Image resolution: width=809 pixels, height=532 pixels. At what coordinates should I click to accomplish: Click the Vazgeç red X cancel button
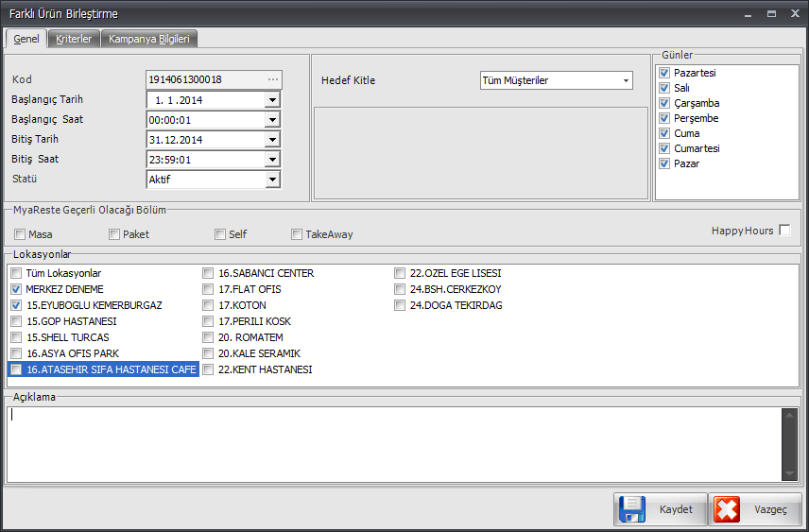click(754, 509)
